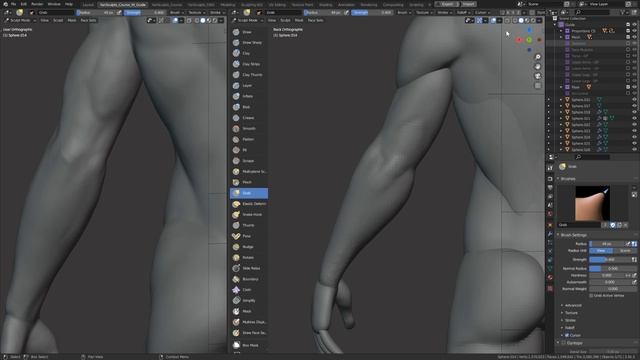Set Radius Unit to Scene
640x360 pixels.
tap(624, 251)
